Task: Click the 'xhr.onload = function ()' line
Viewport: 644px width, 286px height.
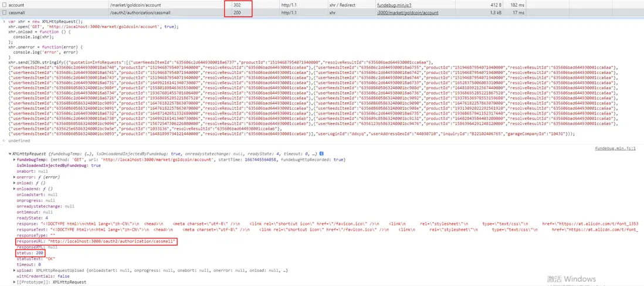Action: click(39, 32)
